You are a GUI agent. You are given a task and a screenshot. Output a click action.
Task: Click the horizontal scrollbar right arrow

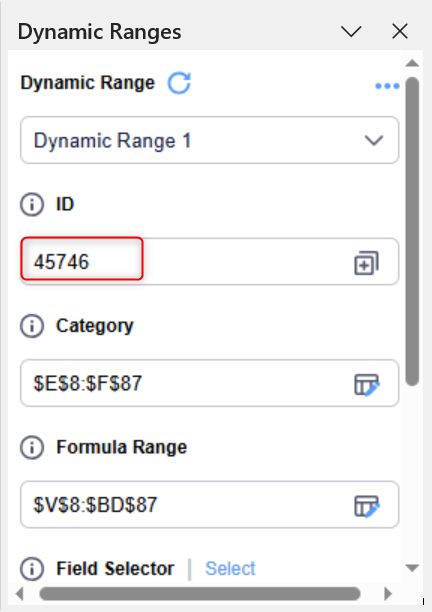[388, 594]
